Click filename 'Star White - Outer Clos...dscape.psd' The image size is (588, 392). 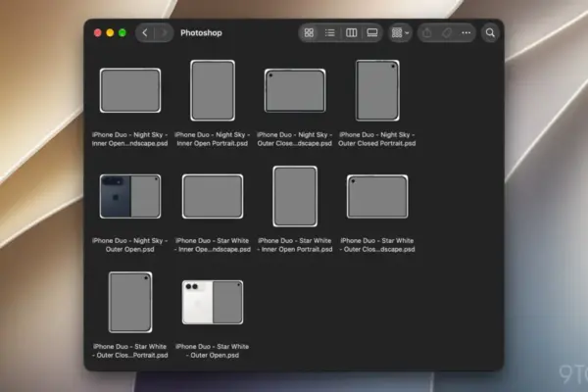click(x=377, y=245)
